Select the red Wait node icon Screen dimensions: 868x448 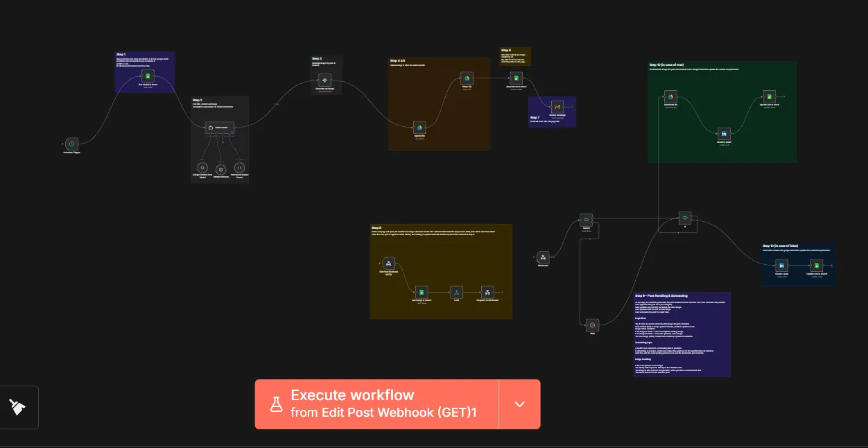tap(592, 325)
